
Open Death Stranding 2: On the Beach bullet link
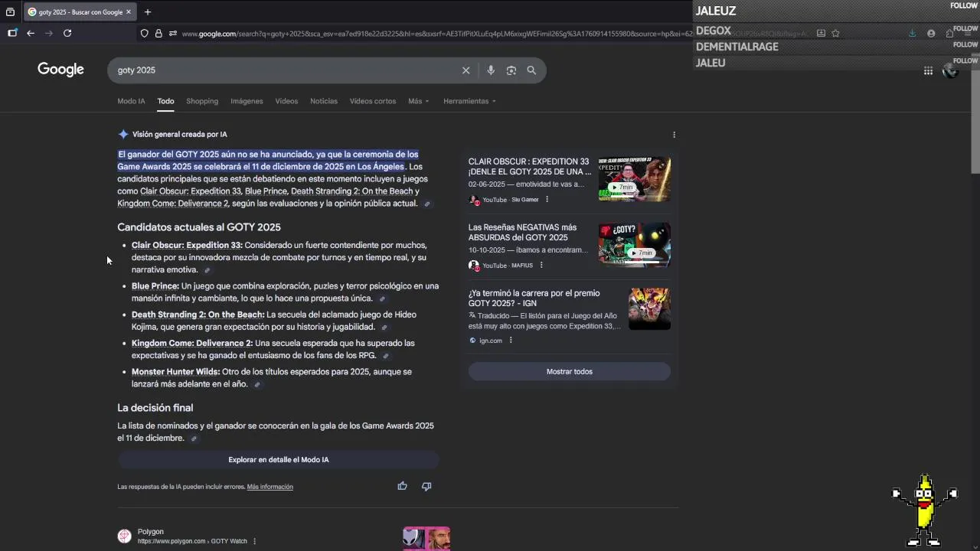(198, 315)
